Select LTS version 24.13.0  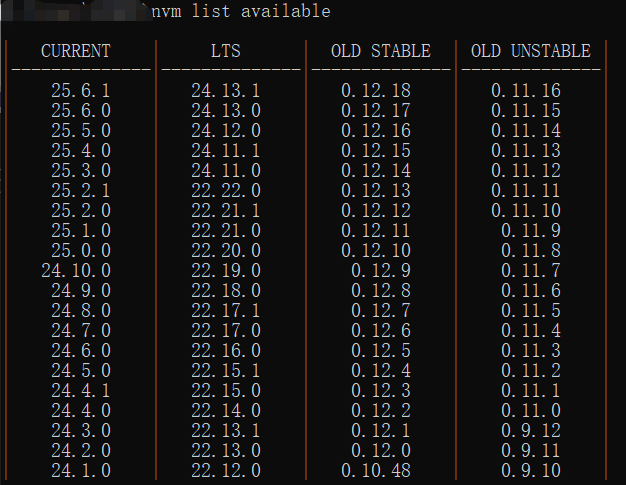[x=226, y=111]
